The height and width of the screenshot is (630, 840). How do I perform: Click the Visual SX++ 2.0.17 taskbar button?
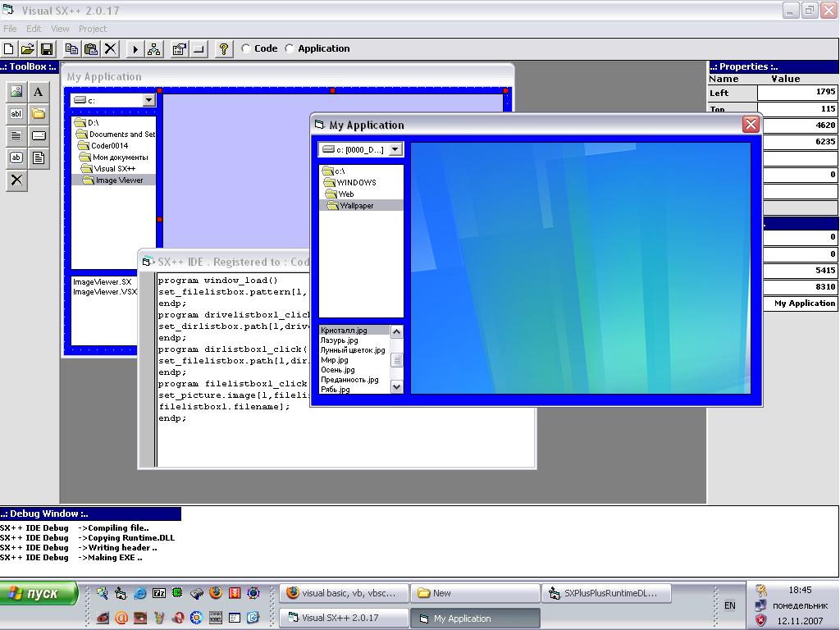(x=344, y=618)
